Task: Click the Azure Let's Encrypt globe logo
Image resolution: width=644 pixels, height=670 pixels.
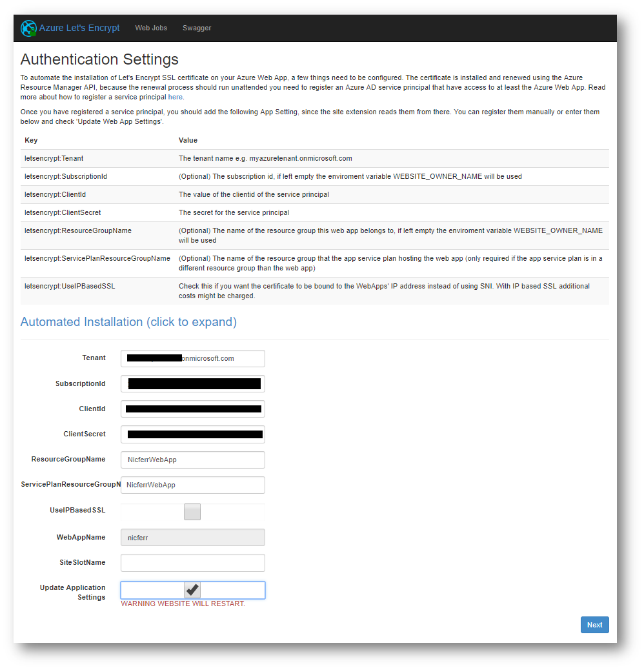Action: pyautogui.click(x=28, y=28)
